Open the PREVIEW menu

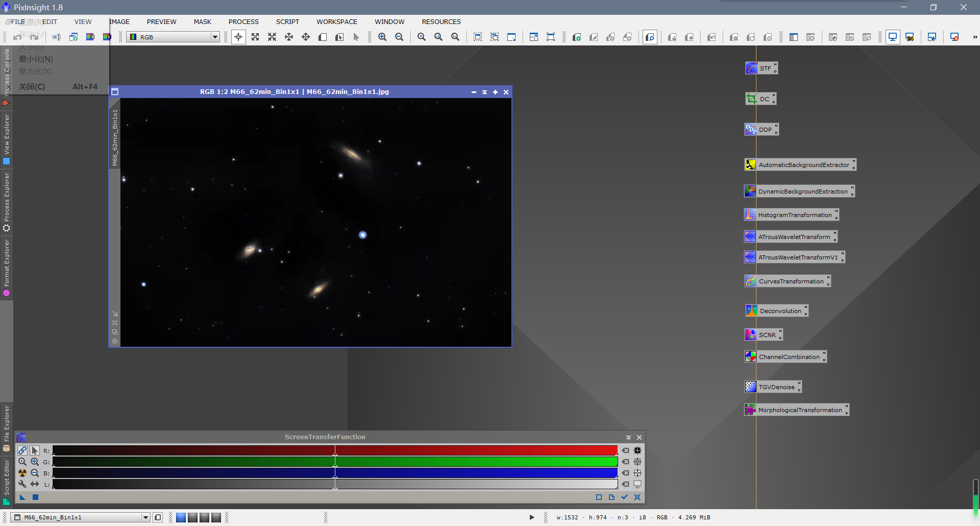point(161,21)
